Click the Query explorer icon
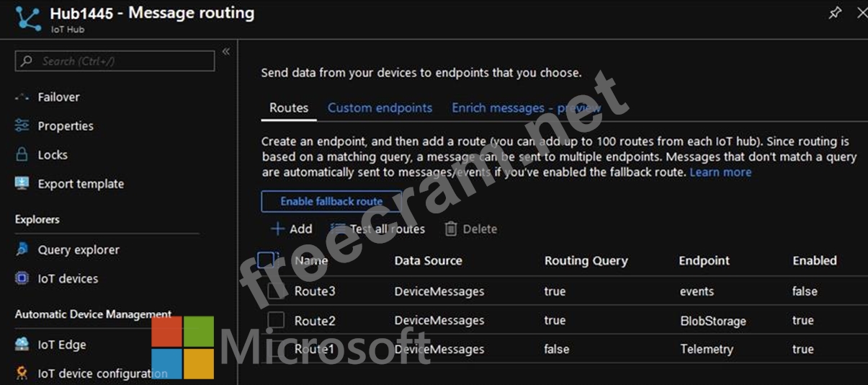The height and width of the screenshot is (385, 868). point(22,249)
